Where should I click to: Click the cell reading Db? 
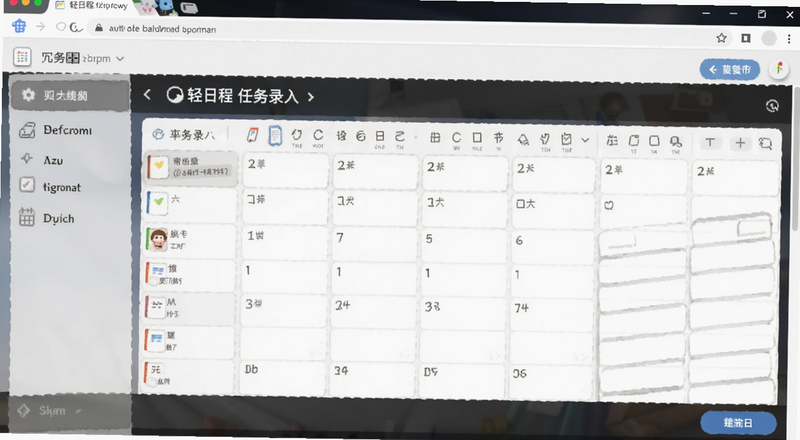[x=282, y=376]
